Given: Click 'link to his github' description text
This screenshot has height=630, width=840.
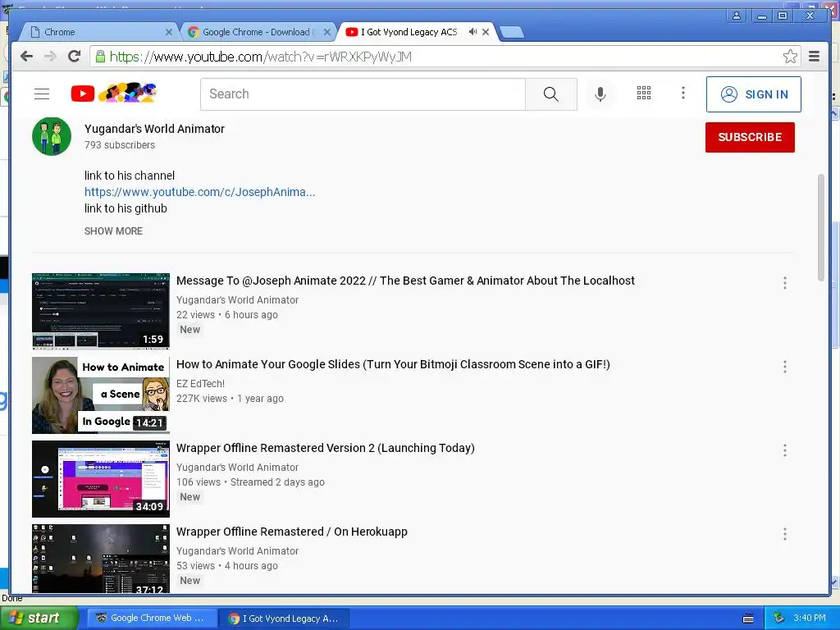Looking at the screenshot, I should click(x=126, y=208).
